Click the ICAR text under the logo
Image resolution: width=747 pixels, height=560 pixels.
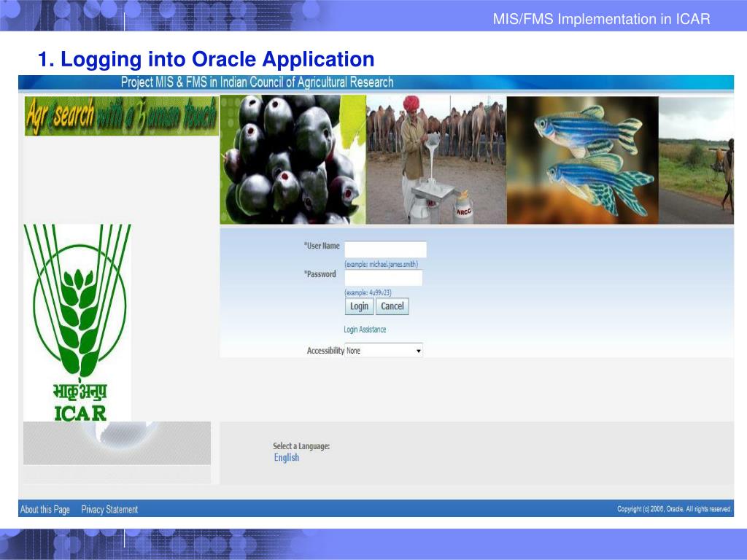[x=80, y=413]
